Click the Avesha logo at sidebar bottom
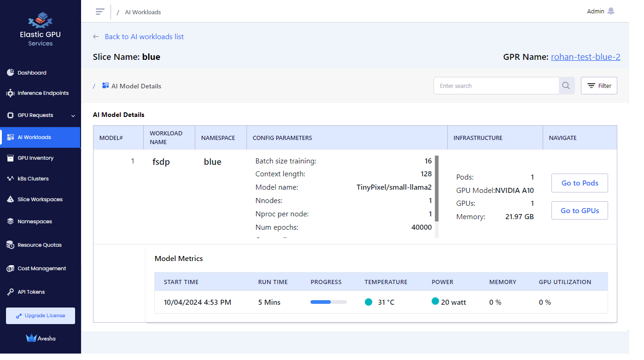This screenshot has width=644, height=360. pos(41,338)
